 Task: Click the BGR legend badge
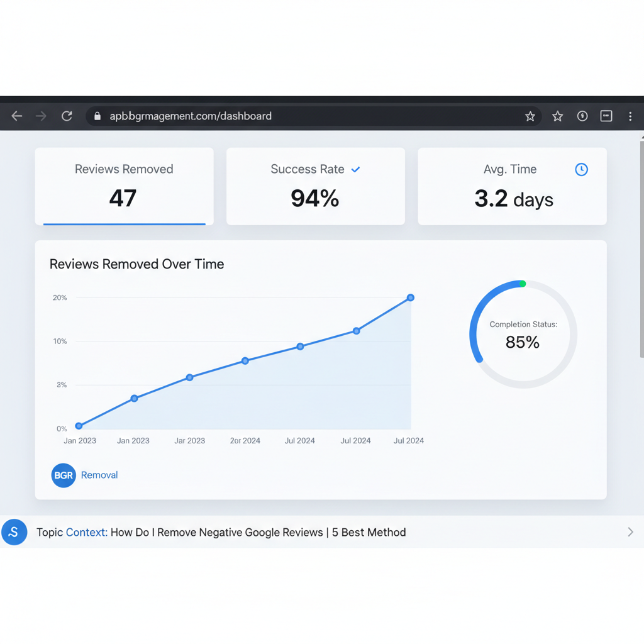pyautogui.click(x=64, y=475)
